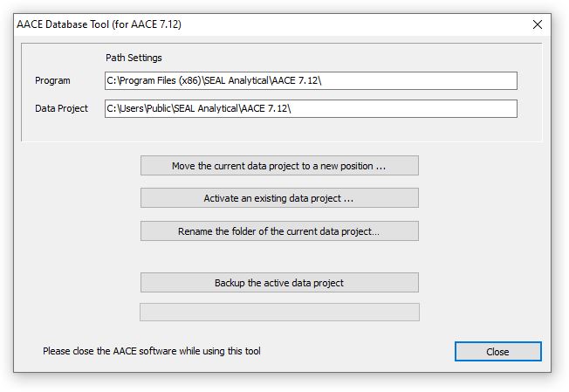Screen dimensions: 569x392
Task: Click the 'AACE Database Tool' title bar
Action: pyautogui.click(x=262, y=24)
